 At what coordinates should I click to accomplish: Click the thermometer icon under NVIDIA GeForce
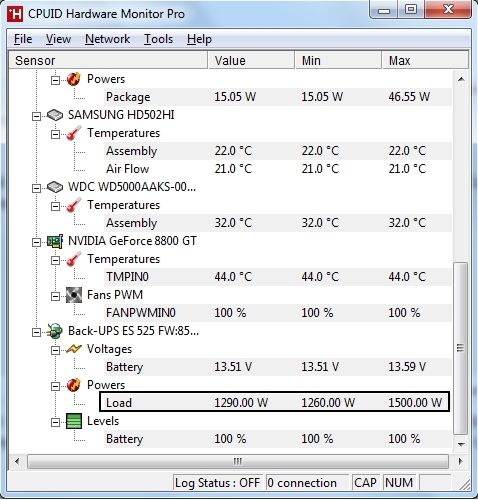click(74, 259)
